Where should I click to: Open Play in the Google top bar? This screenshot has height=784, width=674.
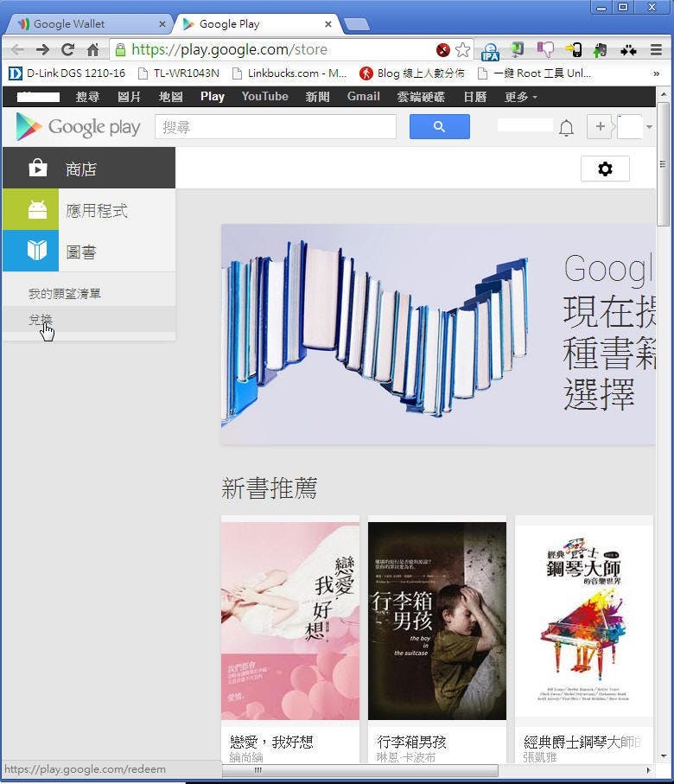[x=213, y=97]
